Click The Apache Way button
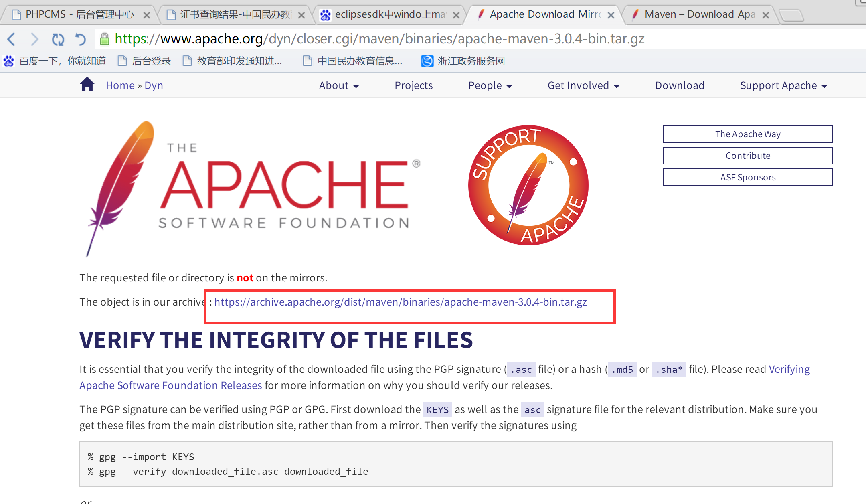The image size is (866, 504). 748,134
